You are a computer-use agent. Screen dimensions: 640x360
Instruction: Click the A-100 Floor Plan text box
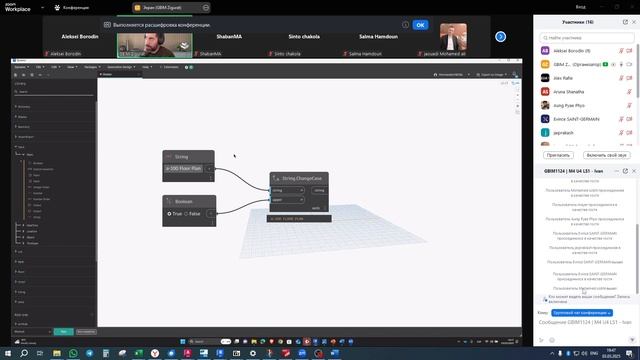tap(184, 169)
